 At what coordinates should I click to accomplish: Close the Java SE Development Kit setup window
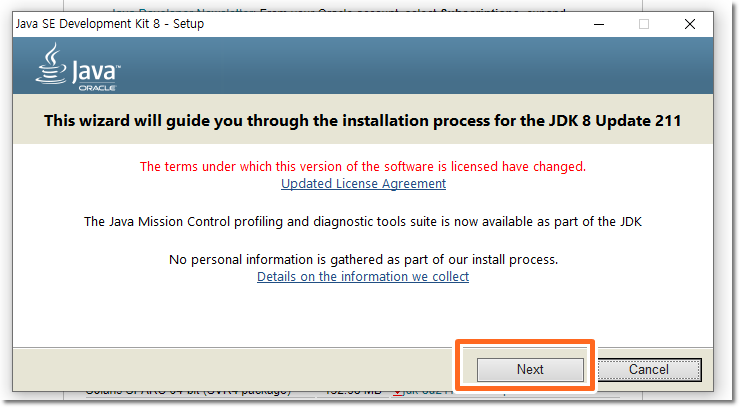click(690, 24)
